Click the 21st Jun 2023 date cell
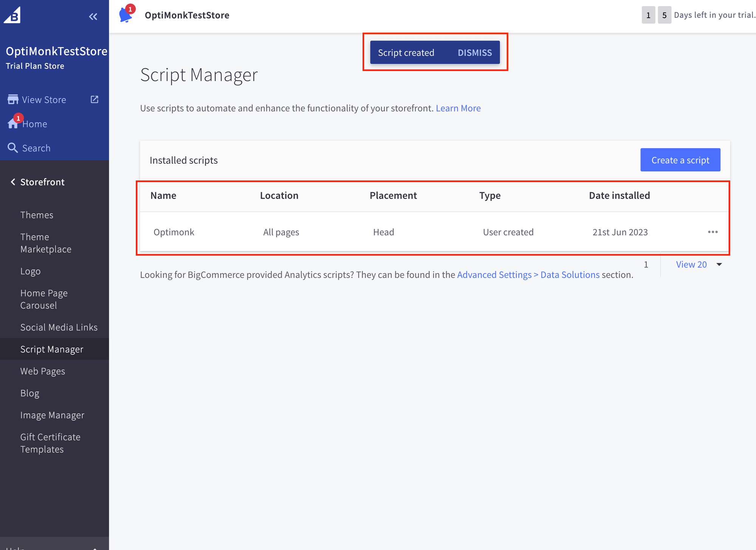 [x=620, y=232]
